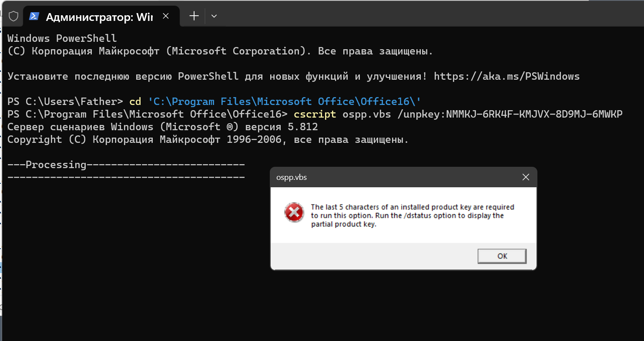Close the Администратор PowerShell tab
644x341 pixels.
(x=165, y=16)
